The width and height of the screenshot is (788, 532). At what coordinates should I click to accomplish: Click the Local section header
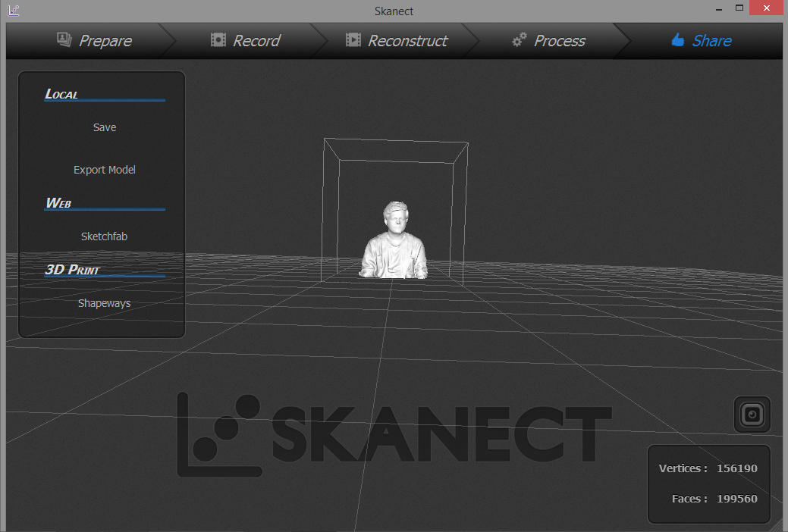[x=61, y=94]
